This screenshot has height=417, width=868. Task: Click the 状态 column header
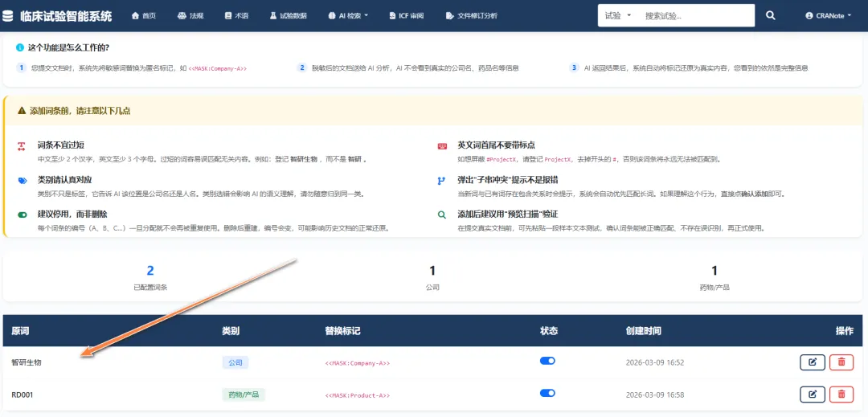(x=549, y=331)
